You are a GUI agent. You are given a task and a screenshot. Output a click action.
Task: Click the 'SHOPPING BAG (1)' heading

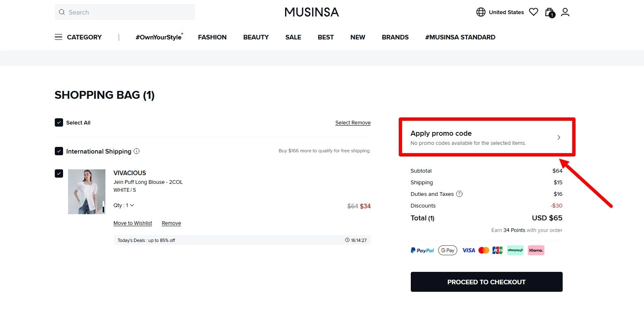coord(105,95)
